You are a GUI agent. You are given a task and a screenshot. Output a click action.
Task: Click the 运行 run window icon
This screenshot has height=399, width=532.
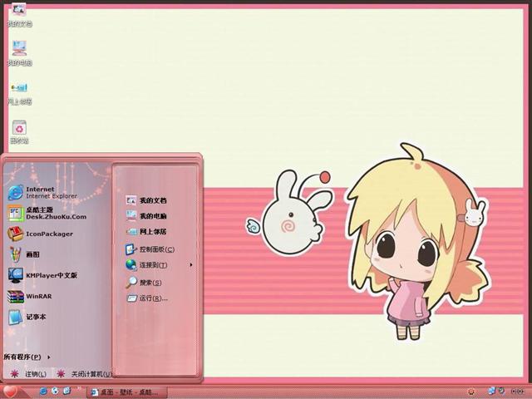pyautogui.click(x=131, y=298)
